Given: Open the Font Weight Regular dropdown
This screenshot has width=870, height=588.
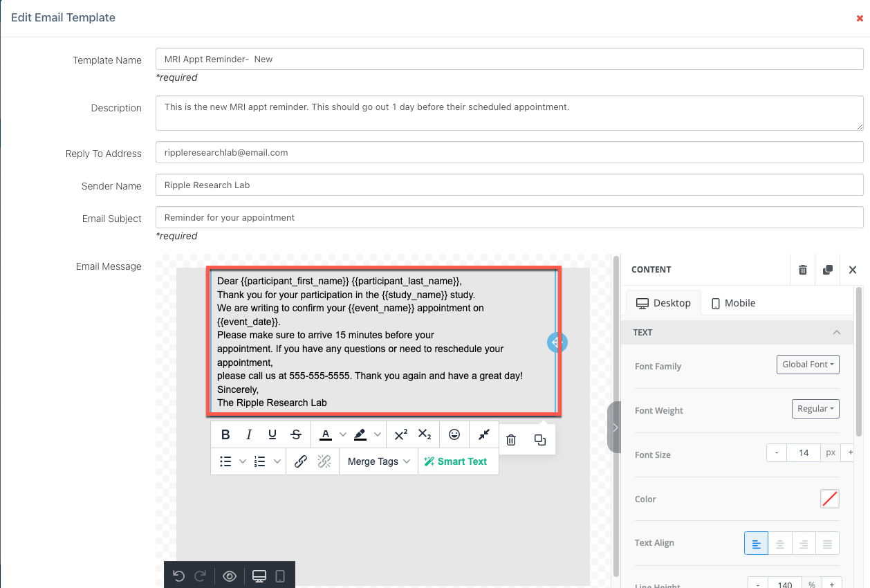Looking at the screenshot, I should 815,409.
